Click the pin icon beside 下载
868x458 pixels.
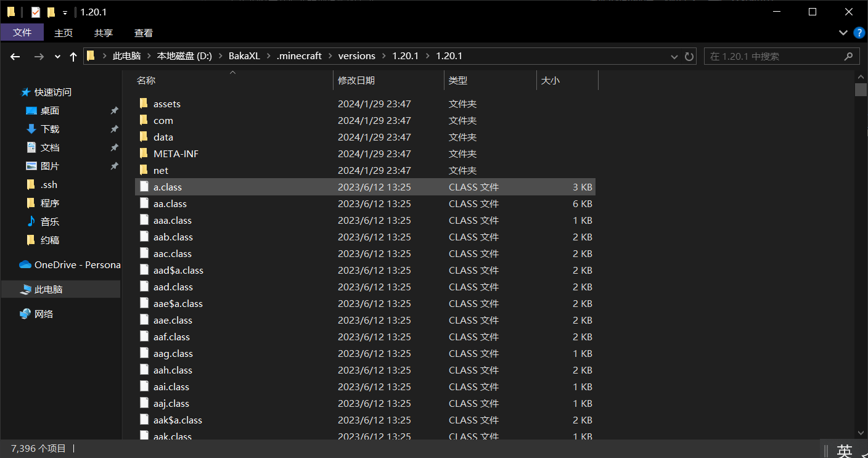(114, 129)
